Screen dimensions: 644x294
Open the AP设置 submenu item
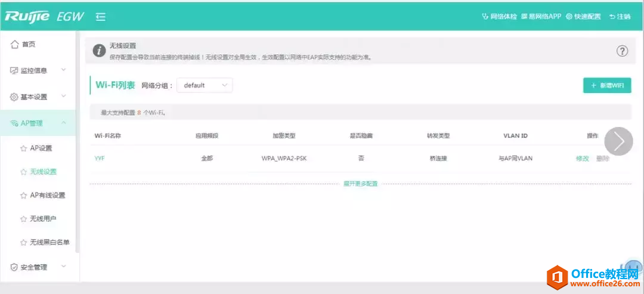coord(41,148)
